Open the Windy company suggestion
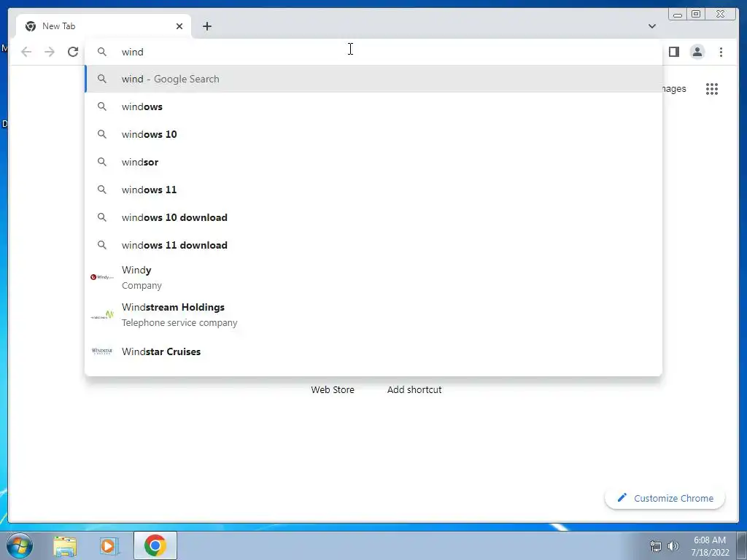 click(373, 277)
